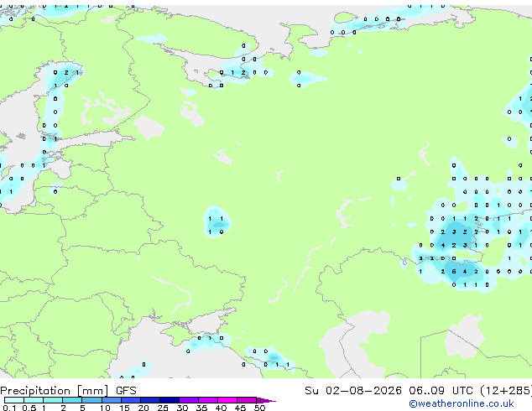Click the 'Su 02-08-2026' date text

pos(353,391)
